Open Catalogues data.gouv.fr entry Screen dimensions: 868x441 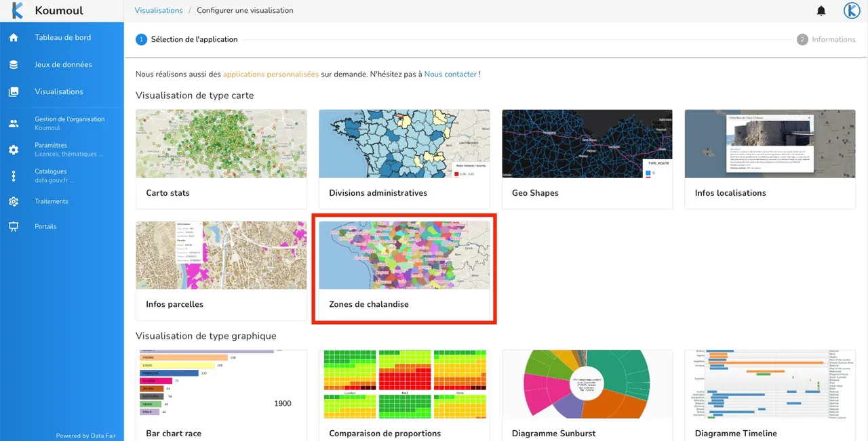pos(62,176)
